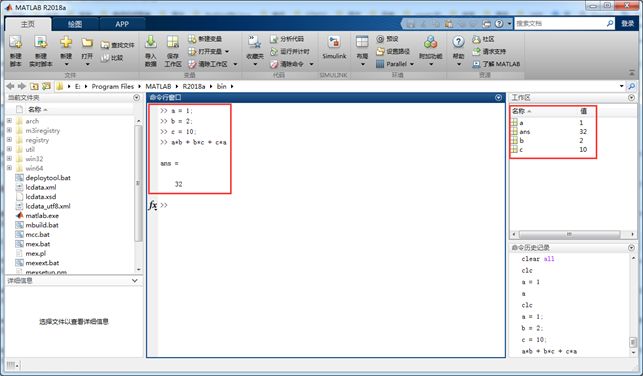Open the Clear Workspace (清除工作区) dropdown arrow
This screenshot has width=643, height=376.
coord(235,64)
